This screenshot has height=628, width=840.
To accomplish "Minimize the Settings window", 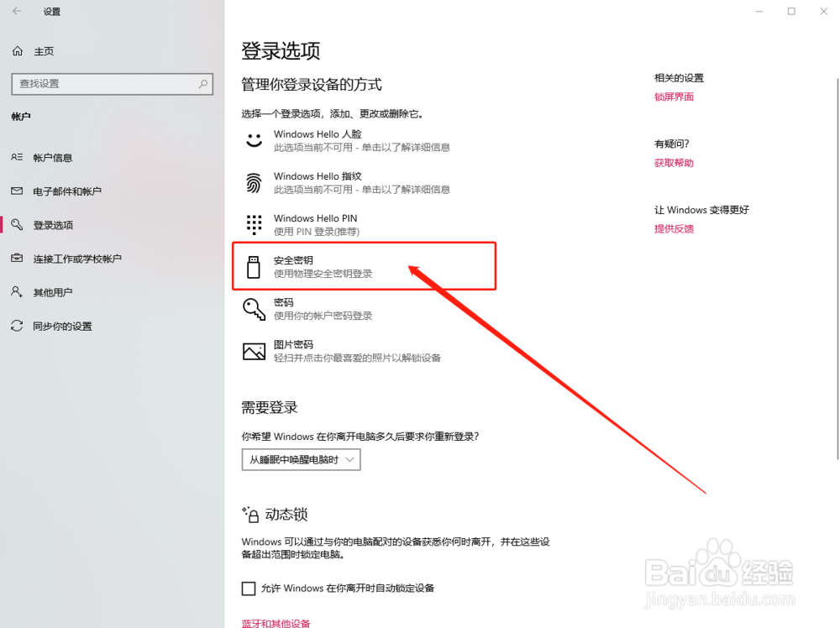I will 759,11.
